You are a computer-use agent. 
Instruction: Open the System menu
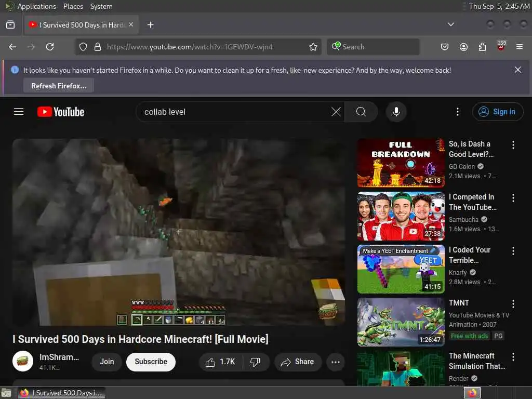(101, 6)
